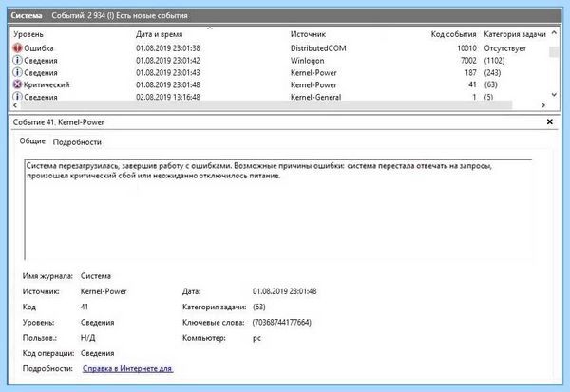This screenshot has width=570, height=392.
Task: Sort by the Код события column header
Action: (x=453, y=34)
